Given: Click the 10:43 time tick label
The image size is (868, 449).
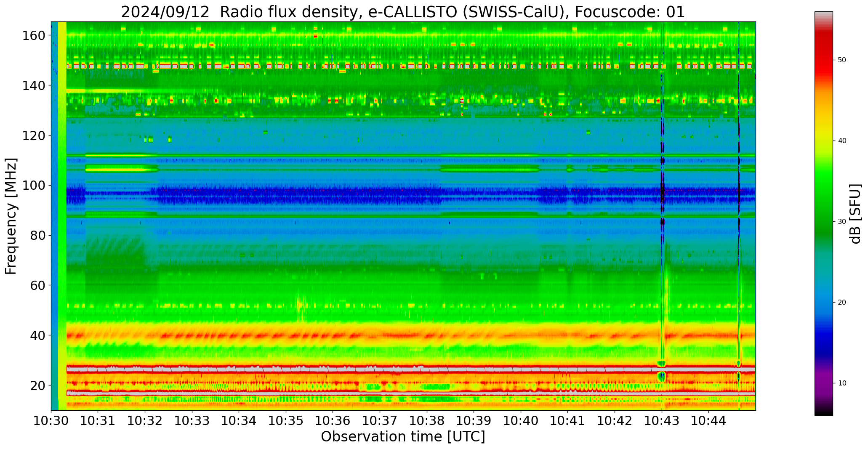Looking at the screenshot, I should coord(661,420).
